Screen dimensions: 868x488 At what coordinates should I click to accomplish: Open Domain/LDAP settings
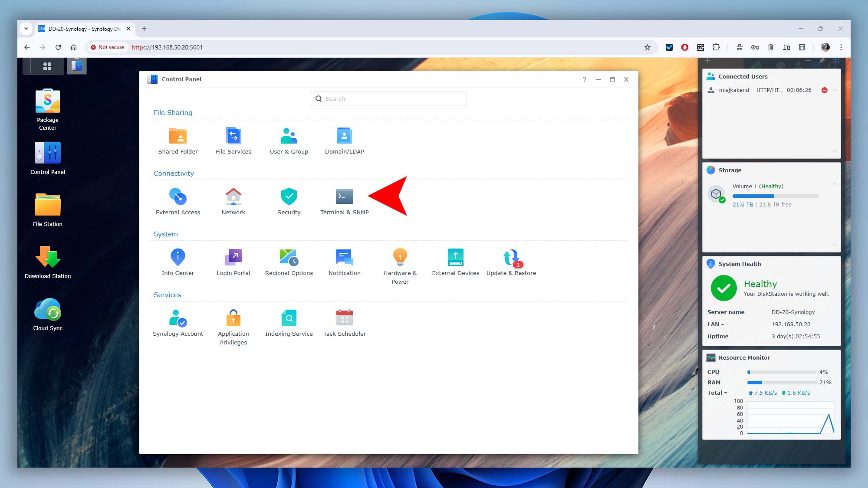pos(345,141)
